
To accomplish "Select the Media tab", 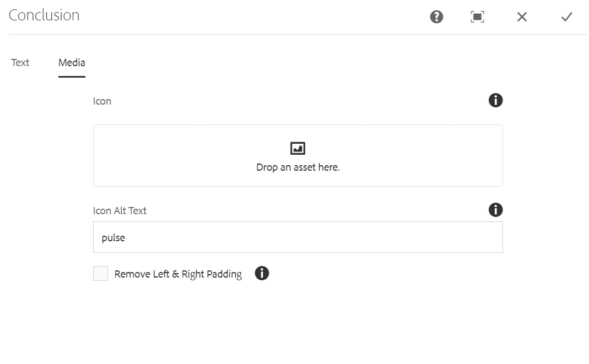I will tap(72, 63).
